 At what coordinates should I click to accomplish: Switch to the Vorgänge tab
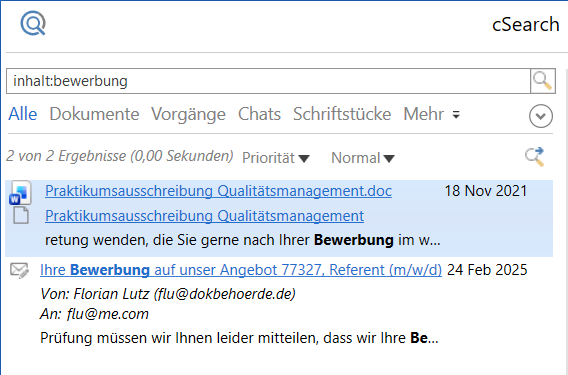click(188, 114)
